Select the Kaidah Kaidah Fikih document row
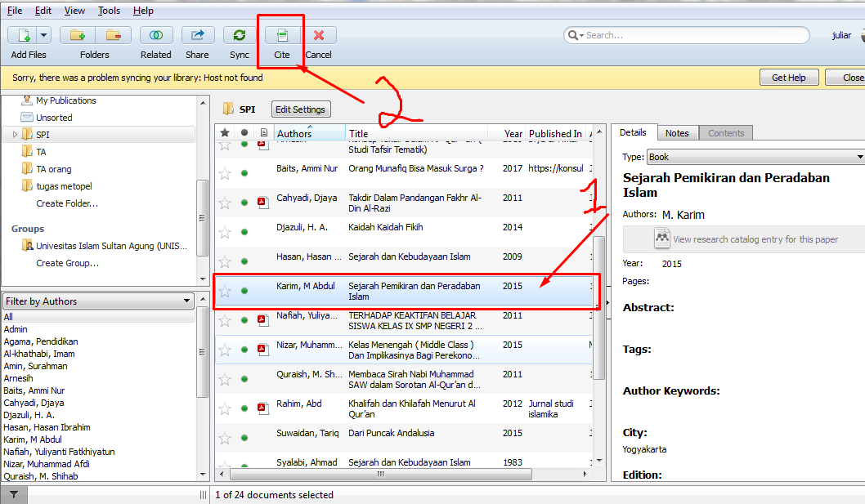865x504 pixels. [x=404, y=232]
